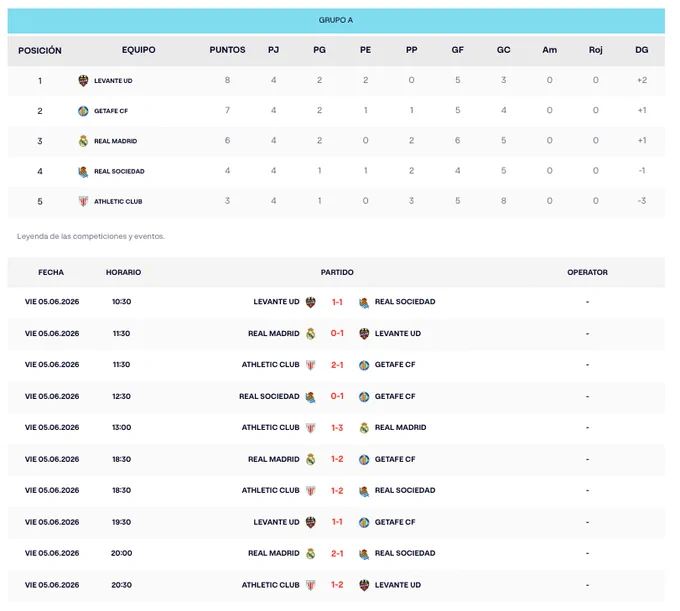The width and height of the screenshot is (680, 611).
Task: Click Real Sociedad crest in 10:30 match
Action: click(x=364, y=302)
